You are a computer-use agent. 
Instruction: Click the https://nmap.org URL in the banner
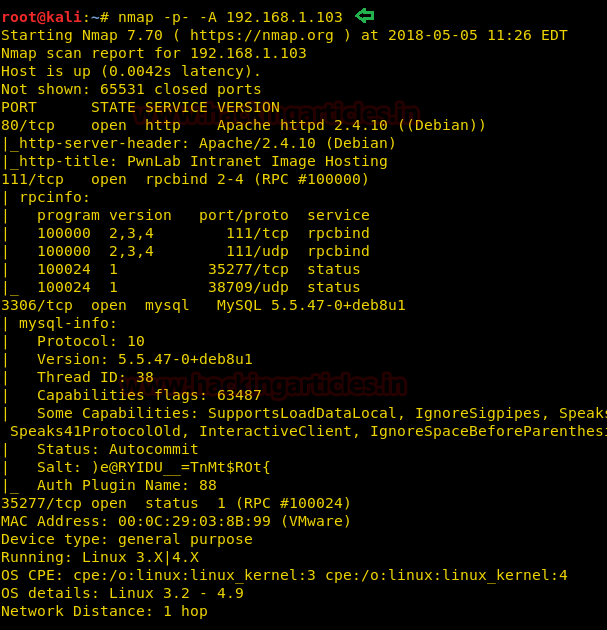262,35
